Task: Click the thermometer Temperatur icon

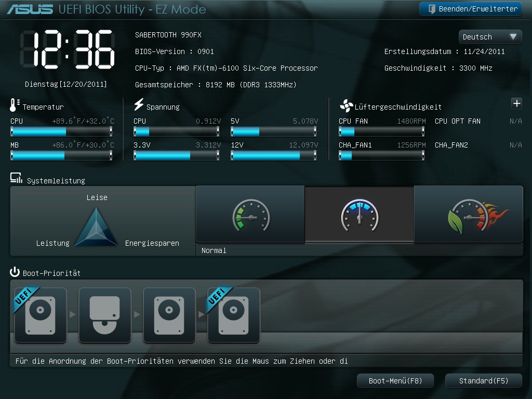Action: click(x=14, y=105)
